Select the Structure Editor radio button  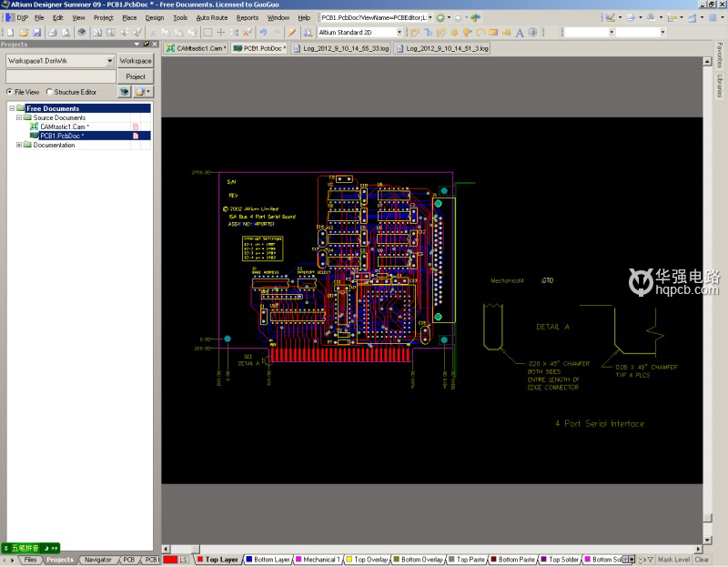click(50, 92)
